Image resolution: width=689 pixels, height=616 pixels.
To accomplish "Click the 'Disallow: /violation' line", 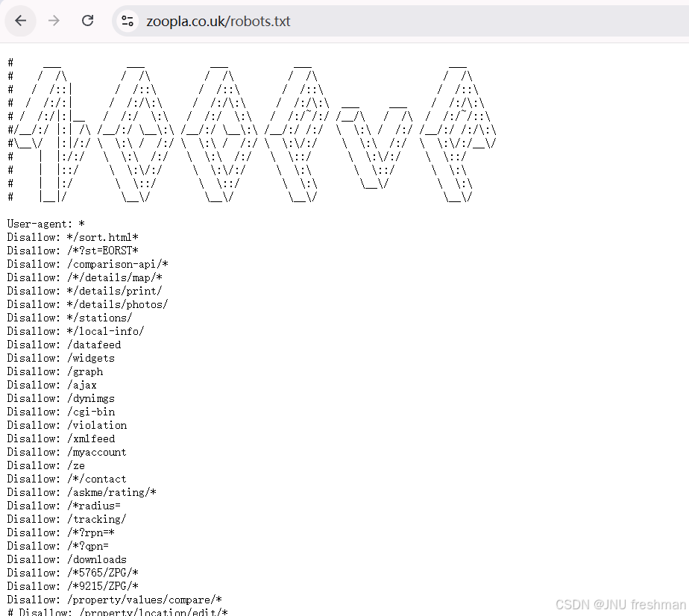I will coord(67,425).
